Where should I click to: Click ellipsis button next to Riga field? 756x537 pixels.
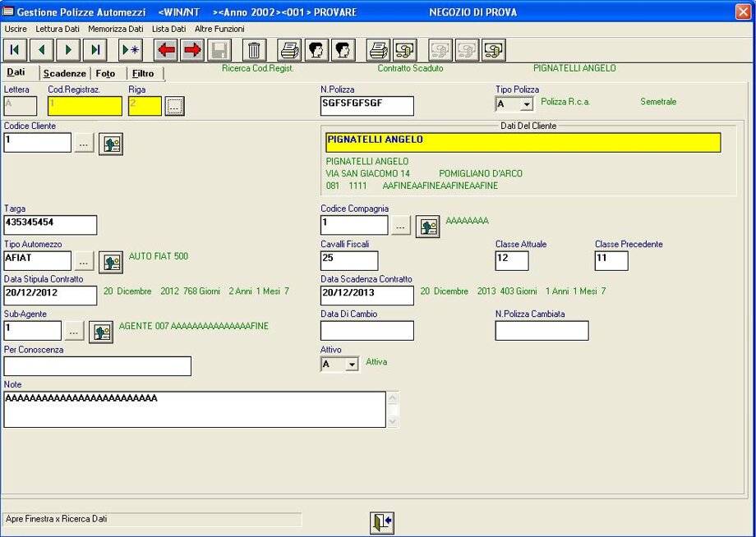click(174, 106)
